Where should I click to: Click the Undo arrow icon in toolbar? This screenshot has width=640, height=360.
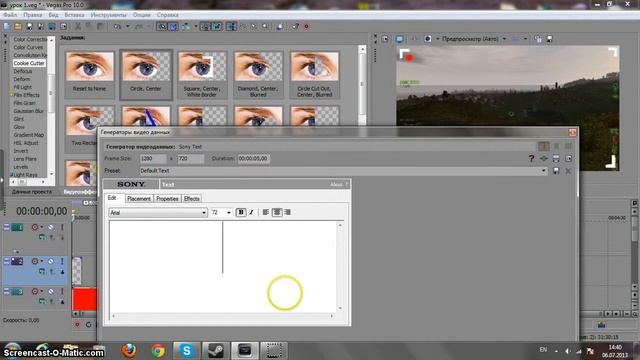(x=117, y=27)
